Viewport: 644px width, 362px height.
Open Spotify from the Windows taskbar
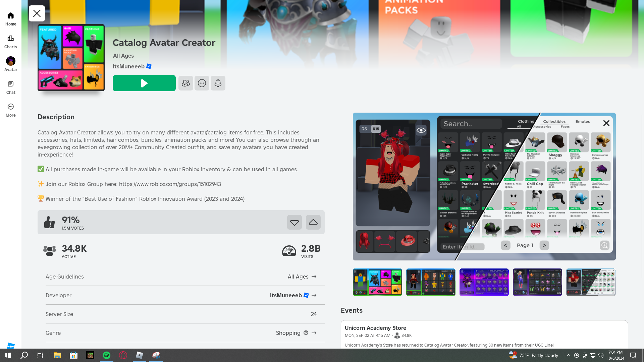(x=107, y=355)
